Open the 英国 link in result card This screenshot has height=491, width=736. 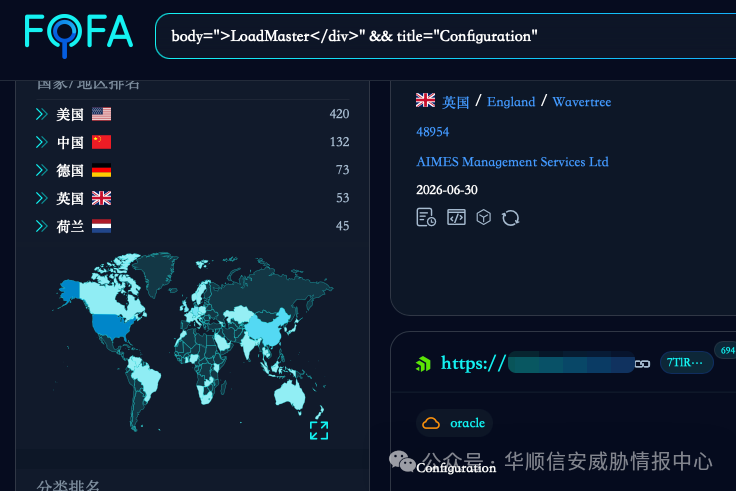click(455, 102)
